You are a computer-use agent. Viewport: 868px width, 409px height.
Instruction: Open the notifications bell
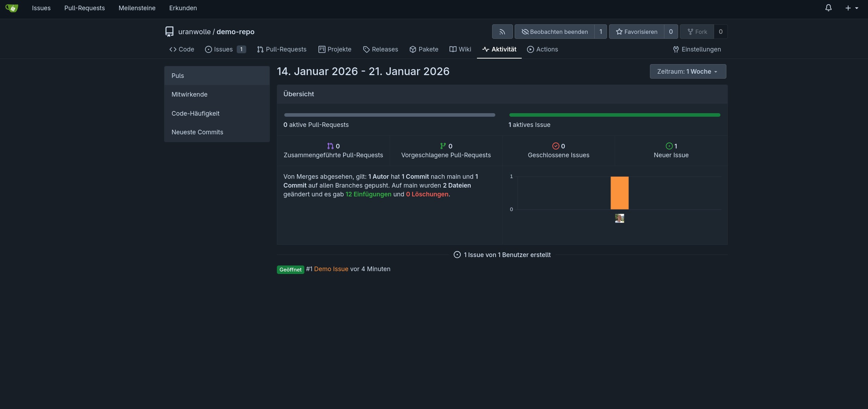point(828,8)
